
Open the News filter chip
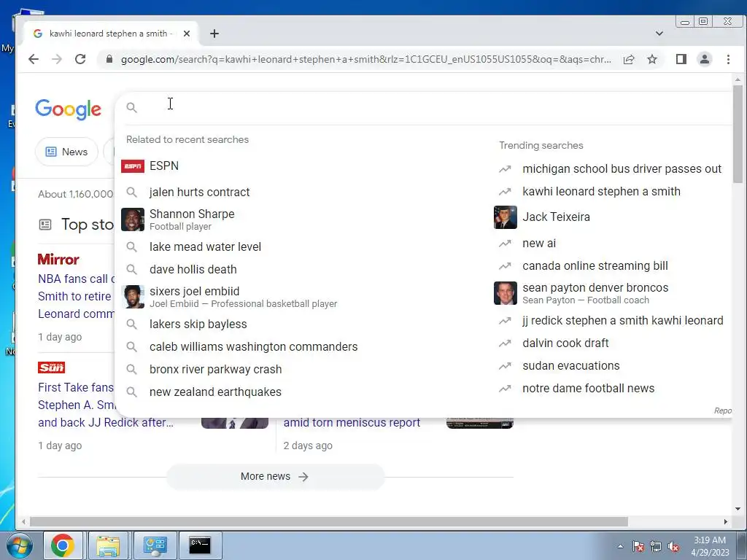pyautogui.click(x=66, y=152)
